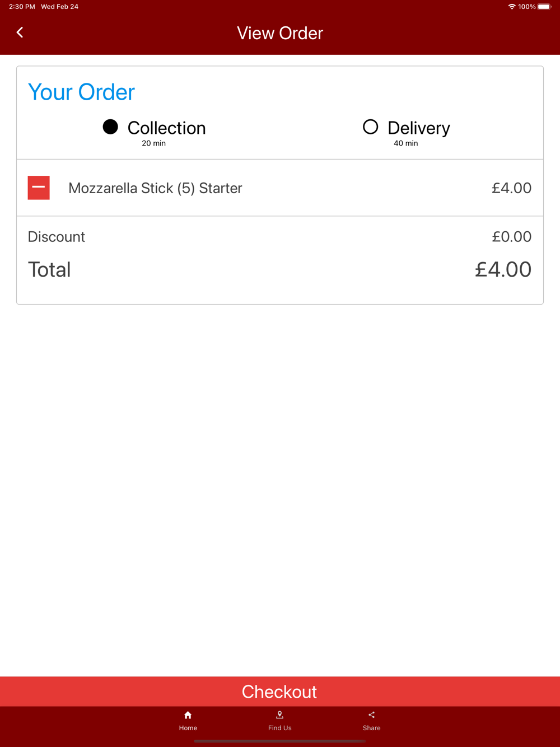560x747 pixels.
Task: Tap the back arrow in header
Action: tap(20, 32)
